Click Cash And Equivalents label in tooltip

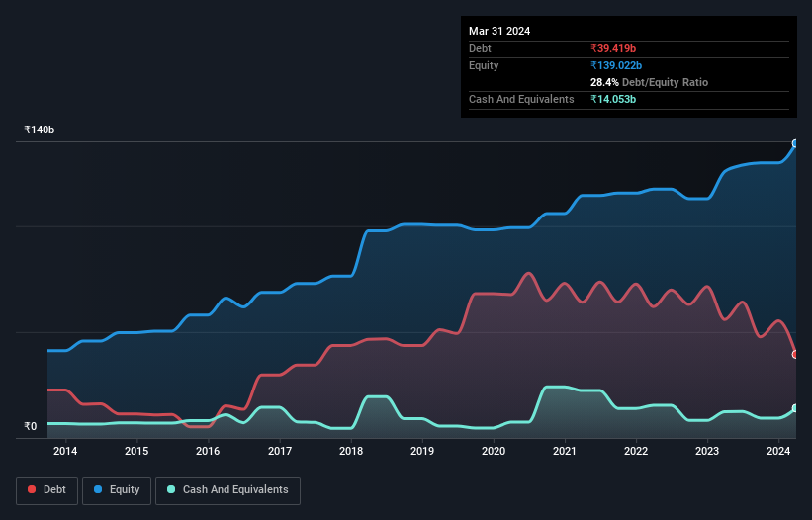pyautogui.click(x=521, y=99)
